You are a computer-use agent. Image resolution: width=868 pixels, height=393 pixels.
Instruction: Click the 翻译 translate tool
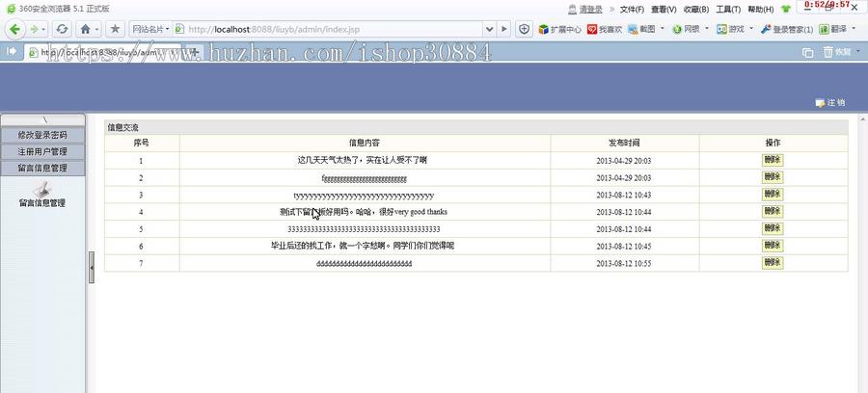[x=832, y=29]
